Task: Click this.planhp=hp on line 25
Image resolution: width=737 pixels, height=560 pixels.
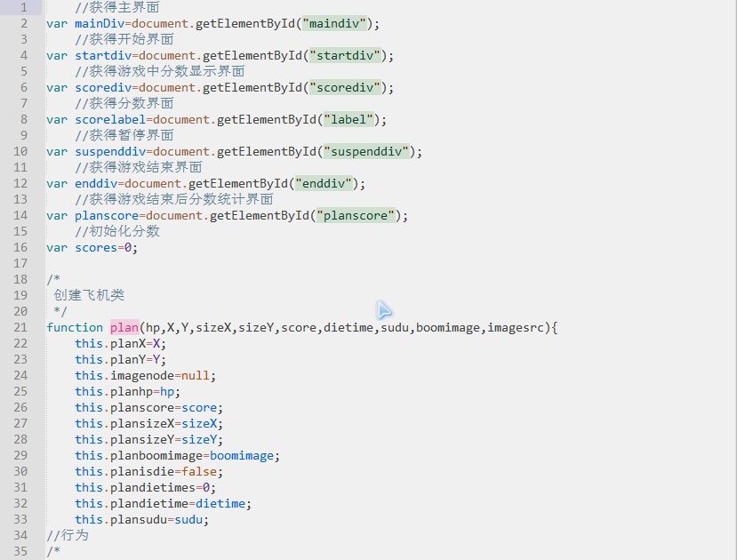Action: [124, 391]
